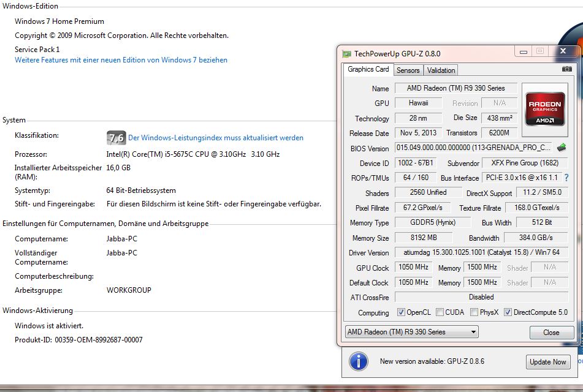This screenshot has width=583, height=392.
Task: Click the BIOS save chip icon
Action: (x=562, y=148)
